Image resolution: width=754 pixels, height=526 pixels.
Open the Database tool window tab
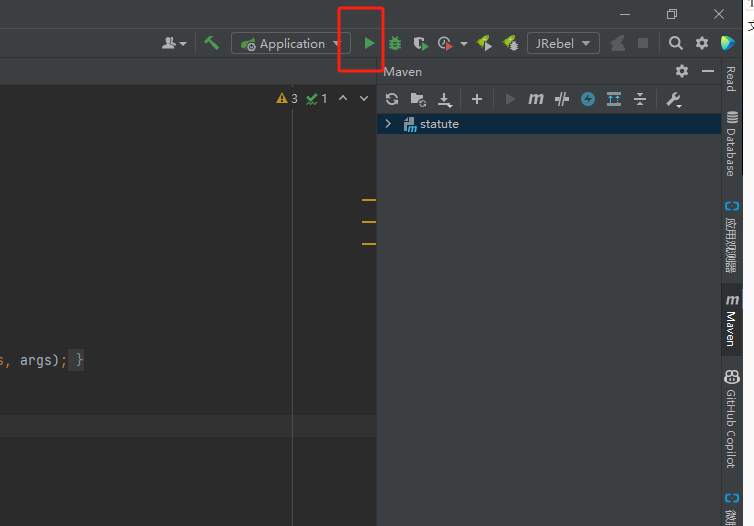pyautogui.click(x=731, y=145)
